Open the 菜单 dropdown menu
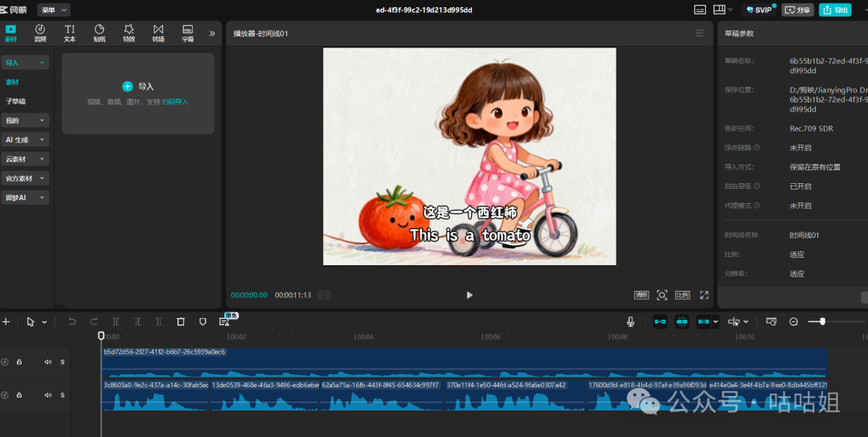Screen dimensions: 868x437 click(x=54, y=10)
